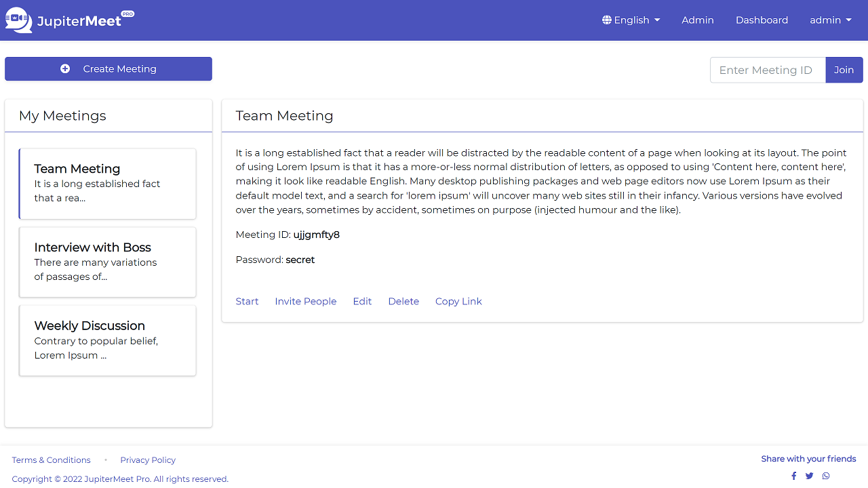Click the globe icon beside English

[606, 20]
